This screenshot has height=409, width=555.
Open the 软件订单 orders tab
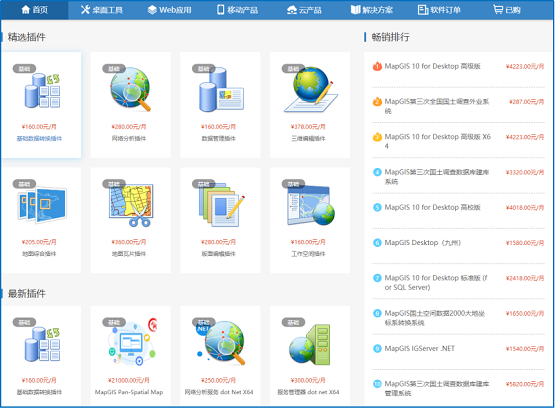coord(439,10)
